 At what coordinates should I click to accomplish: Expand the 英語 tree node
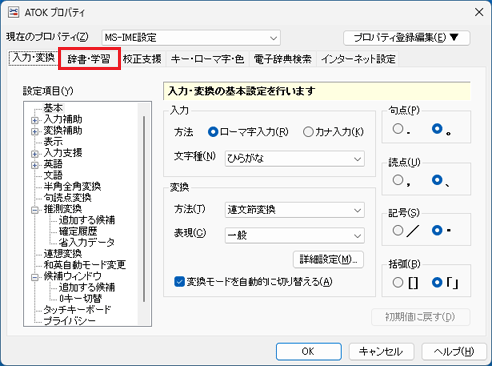(x=35, y=165)
